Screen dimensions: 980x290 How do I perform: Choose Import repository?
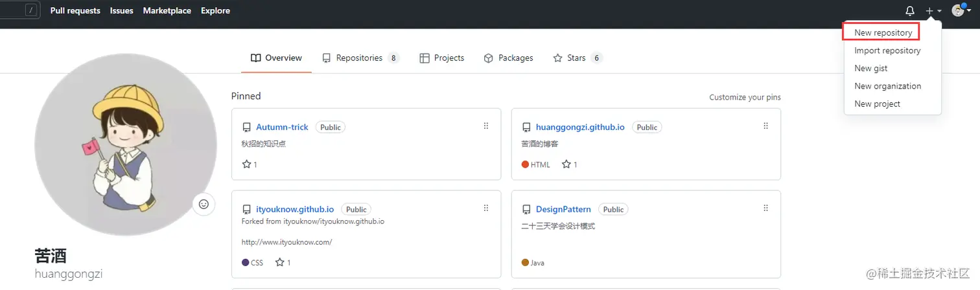coord(887,50)
